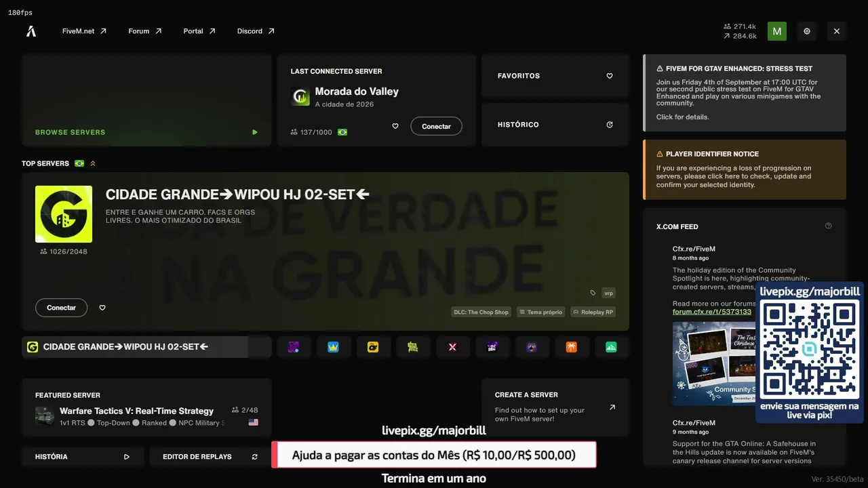Click the 271.4k players online stat

[740, 26]
